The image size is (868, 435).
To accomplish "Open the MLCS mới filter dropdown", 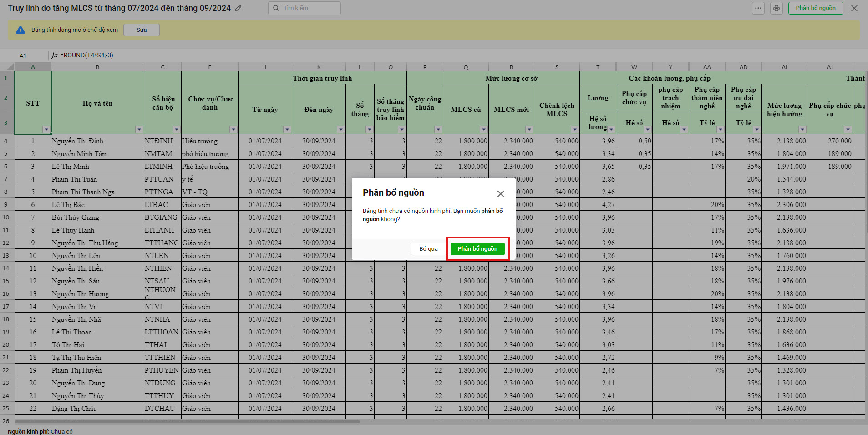I will tap(529, 130).
